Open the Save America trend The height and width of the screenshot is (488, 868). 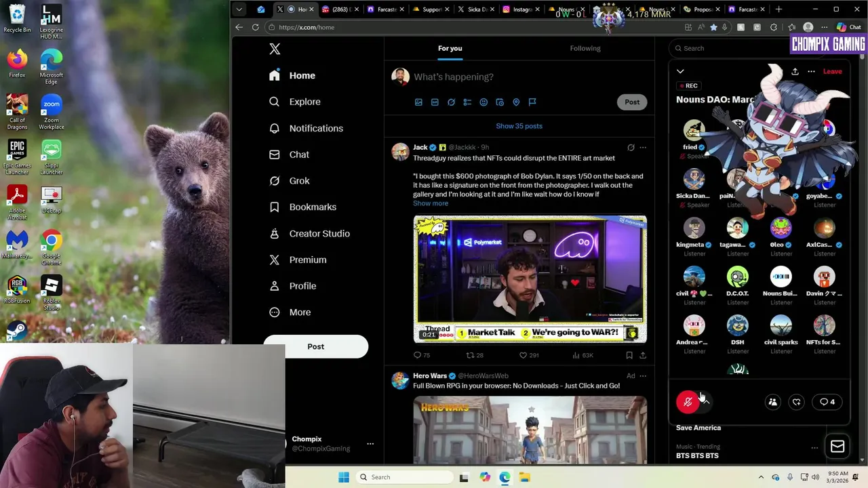coord(698,428)
